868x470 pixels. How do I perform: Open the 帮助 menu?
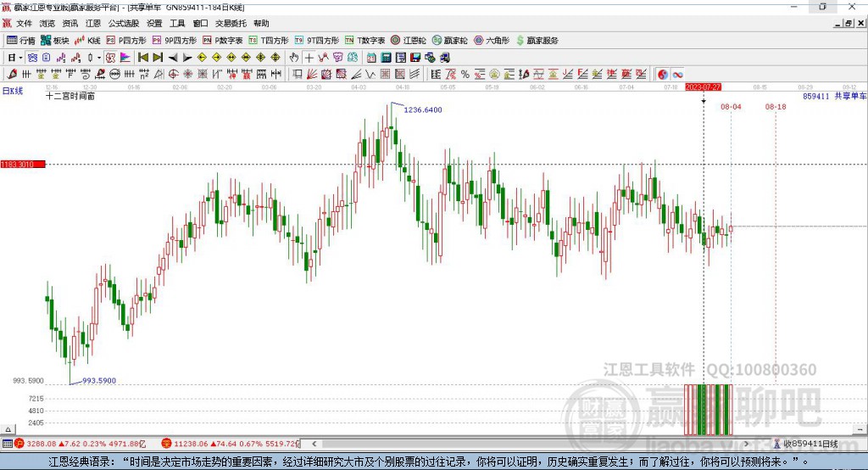[261, 23]
